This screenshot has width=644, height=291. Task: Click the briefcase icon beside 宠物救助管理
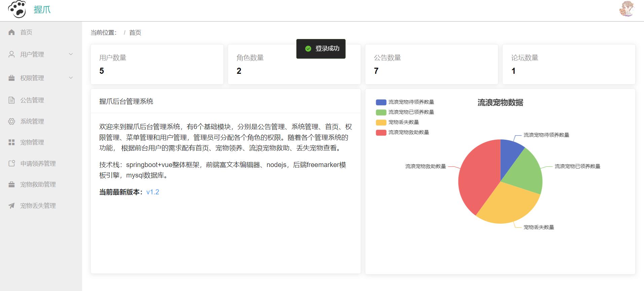[x=11, y=184]
